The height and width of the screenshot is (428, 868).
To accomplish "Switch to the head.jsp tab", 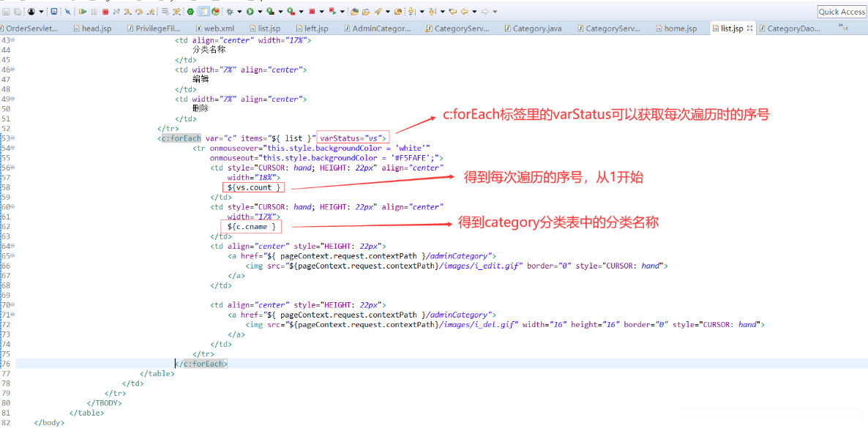I will tap(94, 29).
